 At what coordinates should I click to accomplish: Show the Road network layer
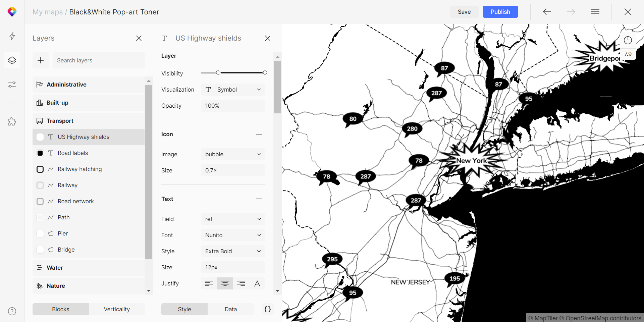point(40,201)
